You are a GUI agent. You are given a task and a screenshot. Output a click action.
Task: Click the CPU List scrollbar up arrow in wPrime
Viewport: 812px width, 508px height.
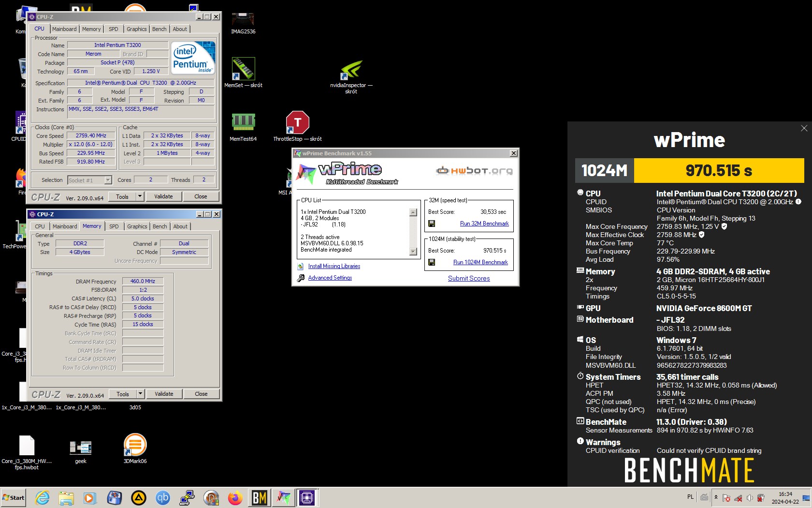pyautogui.click(x=413, y=212)
